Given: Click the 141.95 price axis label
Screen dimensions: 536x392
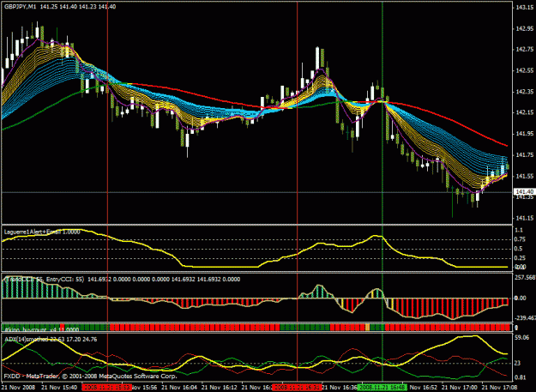Looking at the screenshot, I should (525, 134).
